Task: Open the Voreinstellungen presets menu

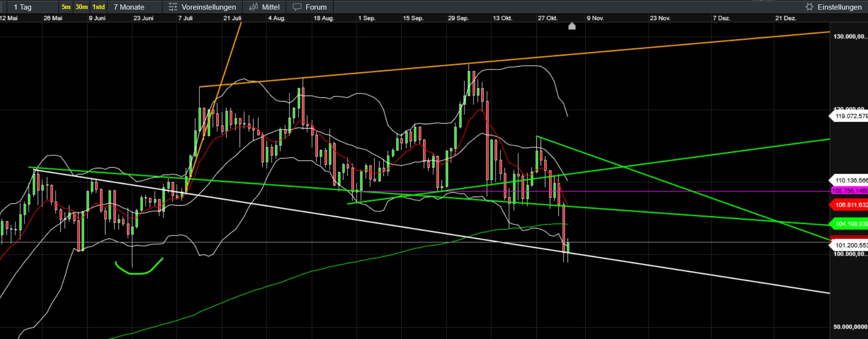Action: click(x=208, y=7)
